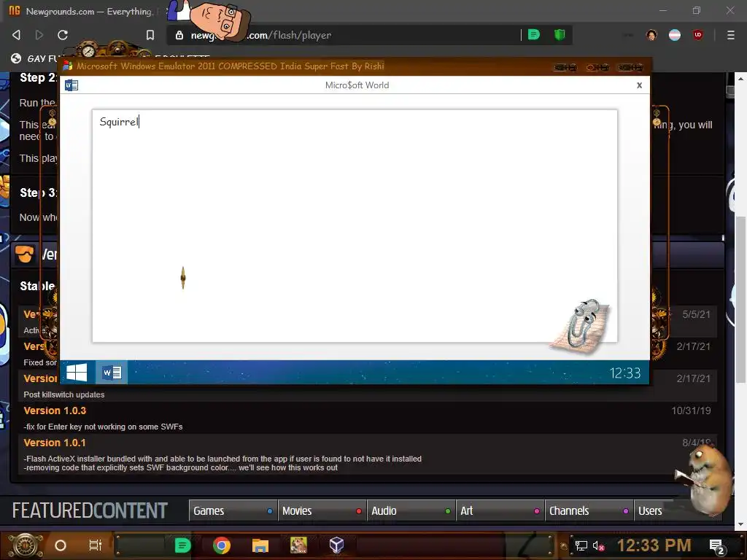
Task: Click the steampunk Start button on Windows taskbar
Action: tap(26, 545)
